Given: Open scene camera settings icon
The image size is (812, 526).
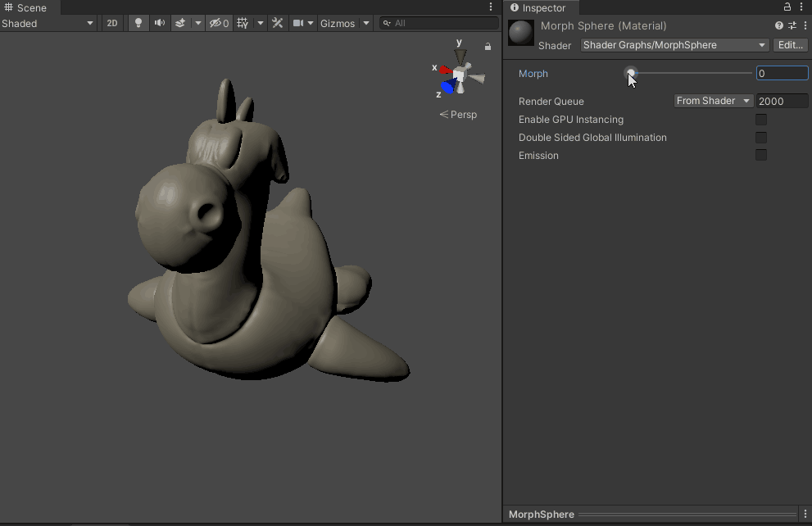Looking at the screenshot, I should [x=299, y=23].
